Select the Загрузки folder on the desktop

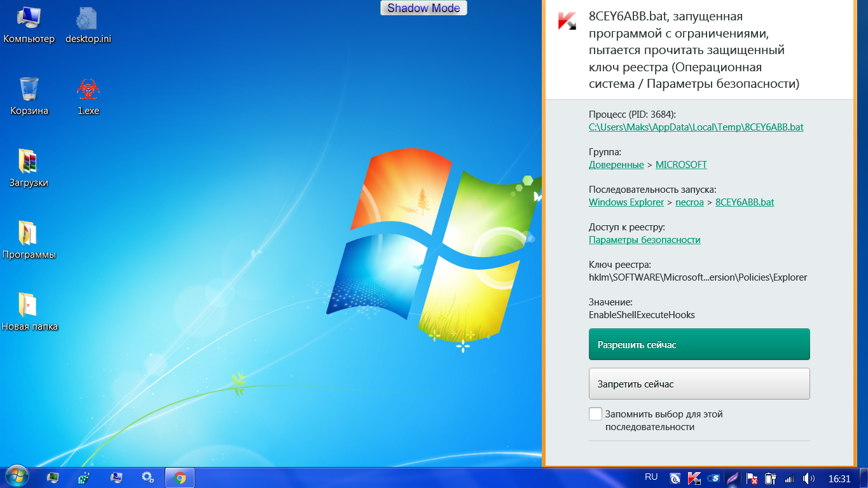click(x=29, y=162)
